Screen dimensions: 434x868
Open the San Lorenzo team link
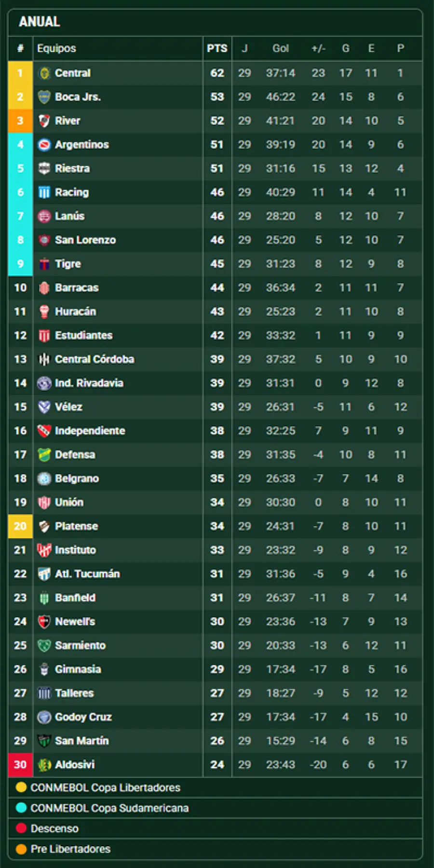pyautogui.click(x=85, y=240)
